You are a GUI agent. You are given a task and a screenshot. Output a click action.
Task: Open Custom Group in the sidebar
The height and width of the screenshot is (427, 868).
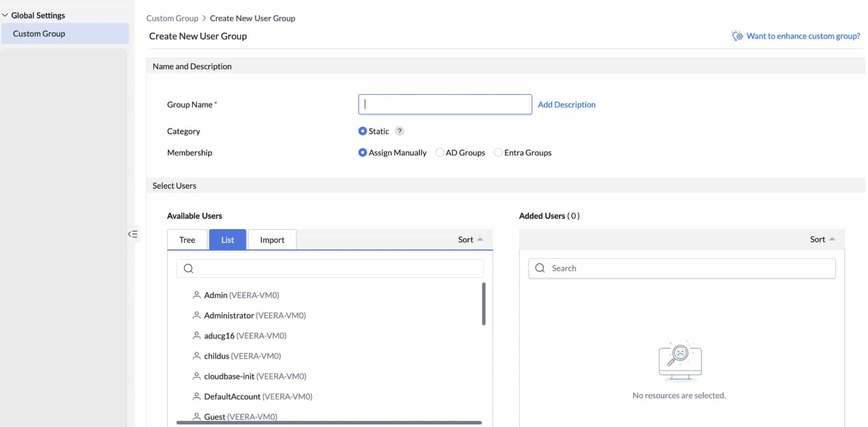tap(65, 34)
